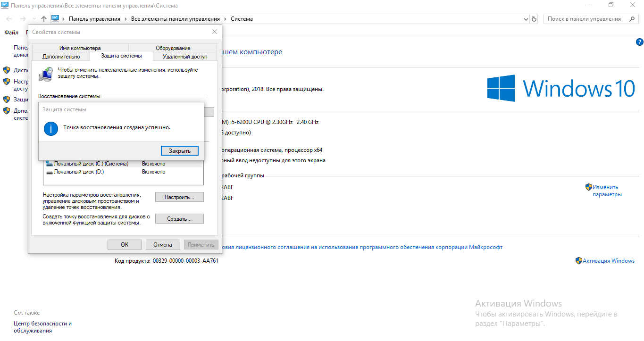Switch to the Имя компьютера tab
The height and width of the screenshot is (341, 644).
coord(80,48)
